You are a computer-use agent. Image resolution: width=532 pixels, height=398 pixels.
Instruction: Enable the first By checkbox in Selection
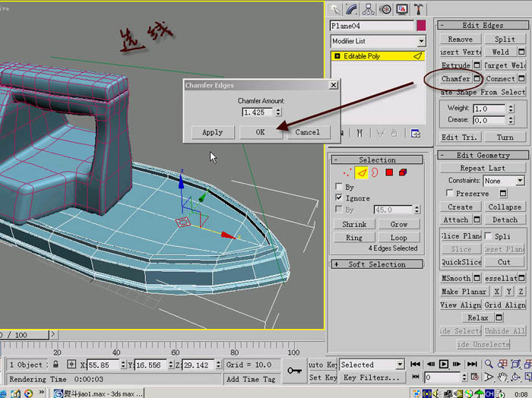coord(338,186)
